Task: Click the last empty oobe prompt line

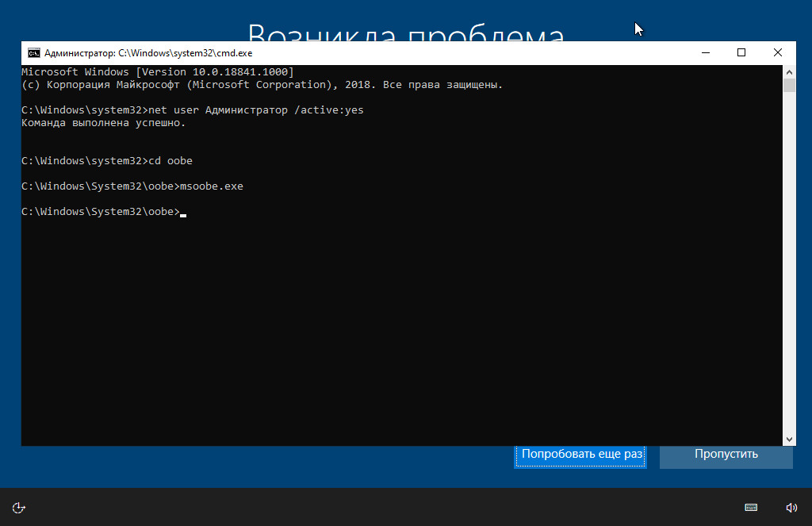Action: click(104, 212)
